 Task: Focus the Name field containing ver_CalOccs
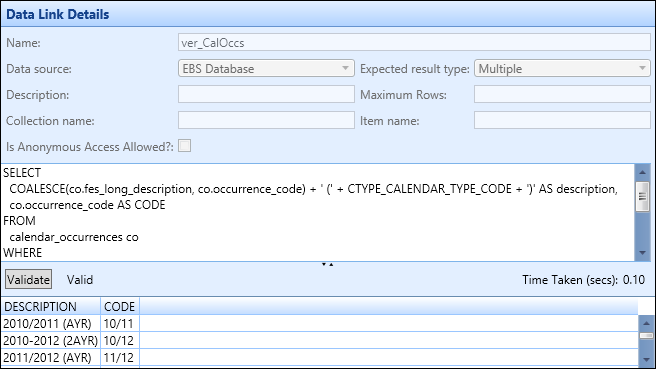coord(414,43)
